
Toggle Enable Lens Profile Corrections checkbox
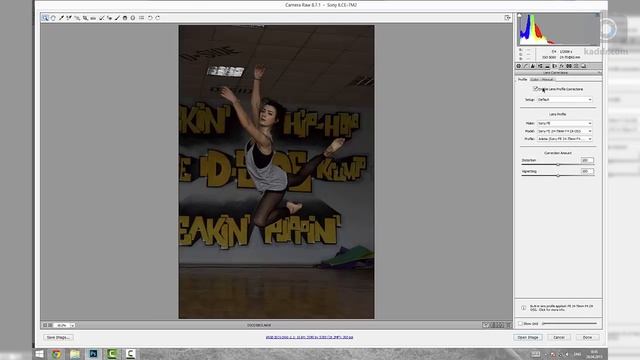coord(536,89)
